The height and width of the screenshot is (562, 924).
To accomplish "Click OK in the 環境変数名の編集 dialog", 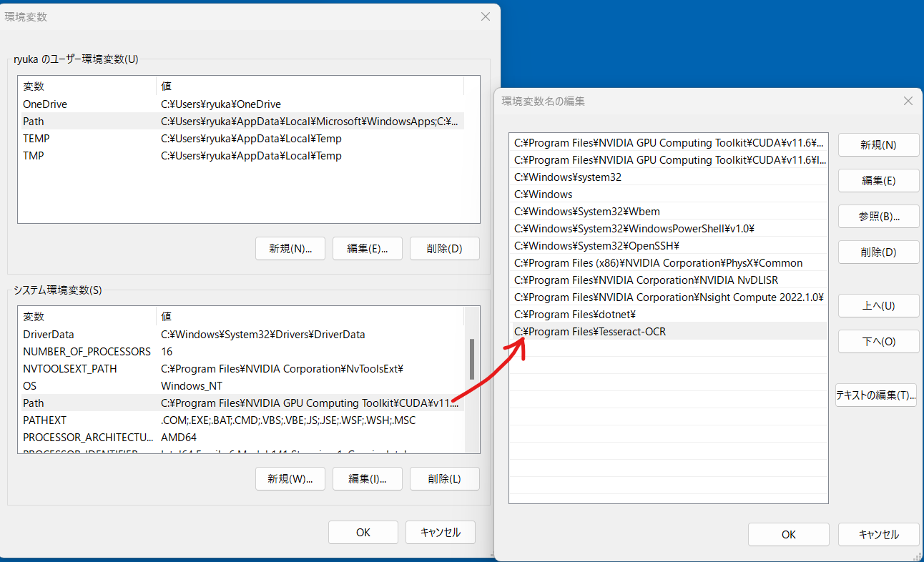I will pos(788,534).
